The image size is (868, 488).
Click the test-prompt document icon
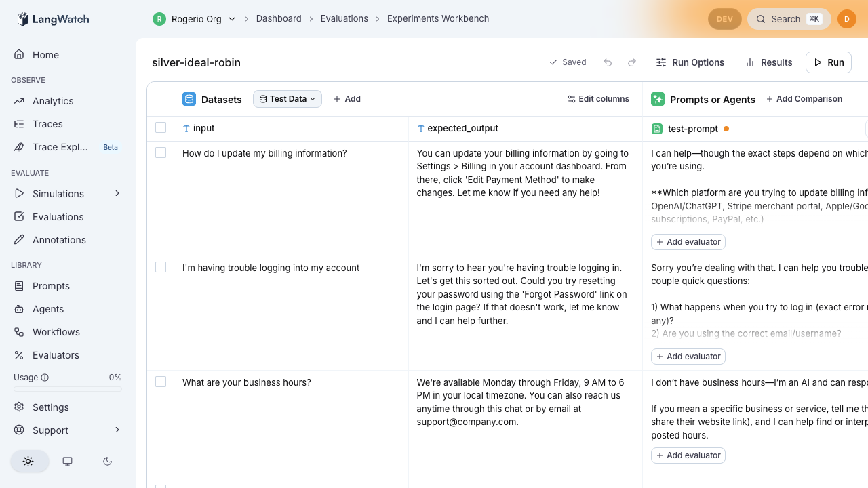tap(657, 129)
